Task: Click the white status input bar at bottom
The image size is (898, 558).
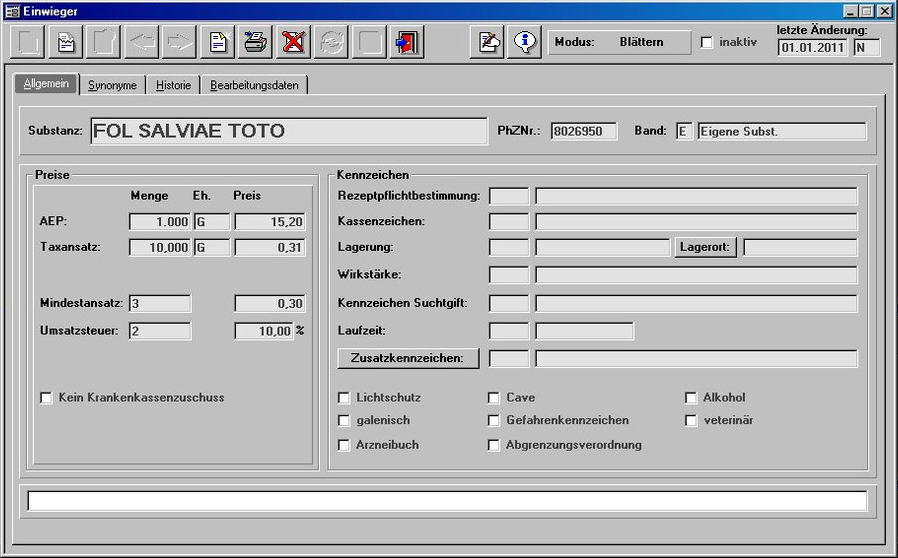Action: pyautogui.click(x=447, y=501)
